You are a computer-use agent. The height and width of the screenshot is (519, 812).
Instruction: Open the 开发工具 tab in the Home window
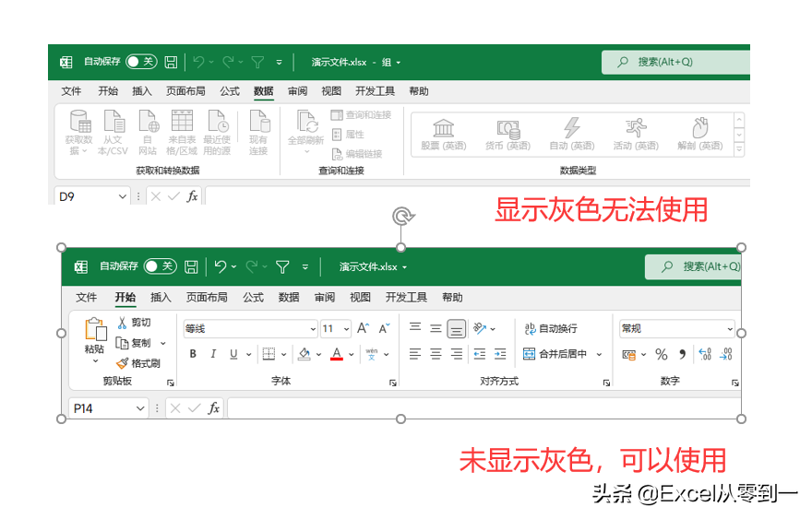[x=406, y=298]
